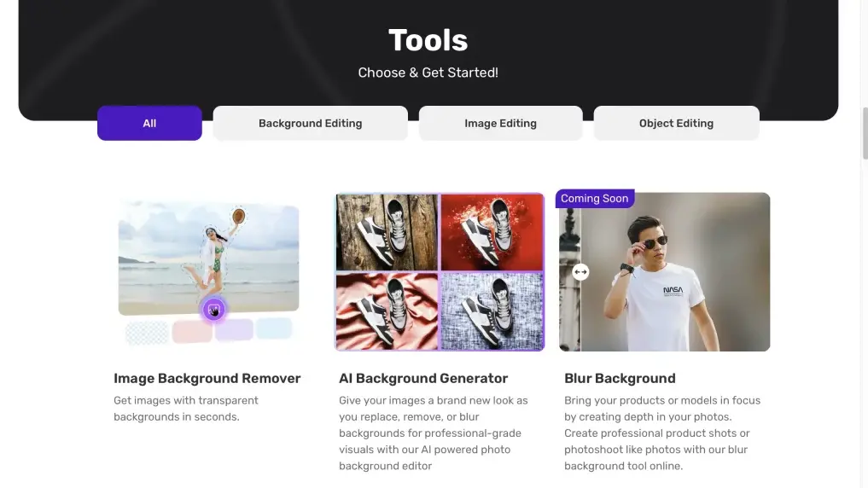The image size is (868, 488).
Task: Open the Image Background Remover title link
Action: (207, 379)
